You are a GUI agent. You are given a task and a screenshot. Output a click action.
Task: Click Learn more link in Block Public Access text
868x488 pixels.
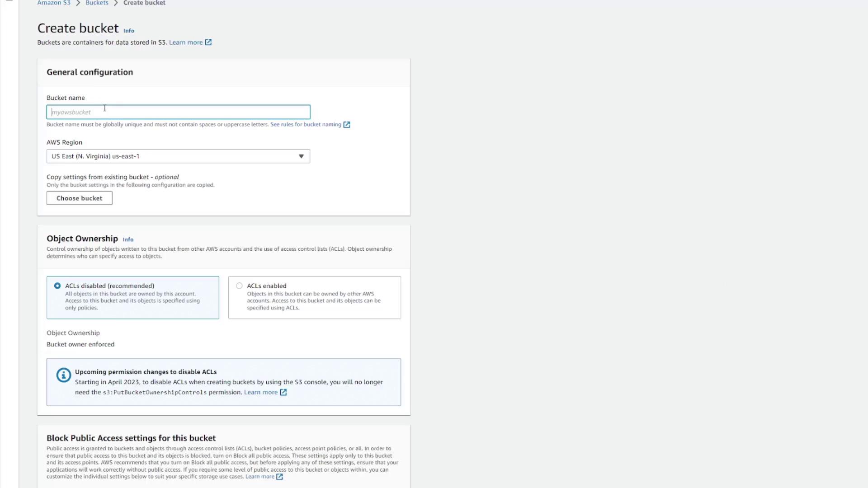[259, 477]
